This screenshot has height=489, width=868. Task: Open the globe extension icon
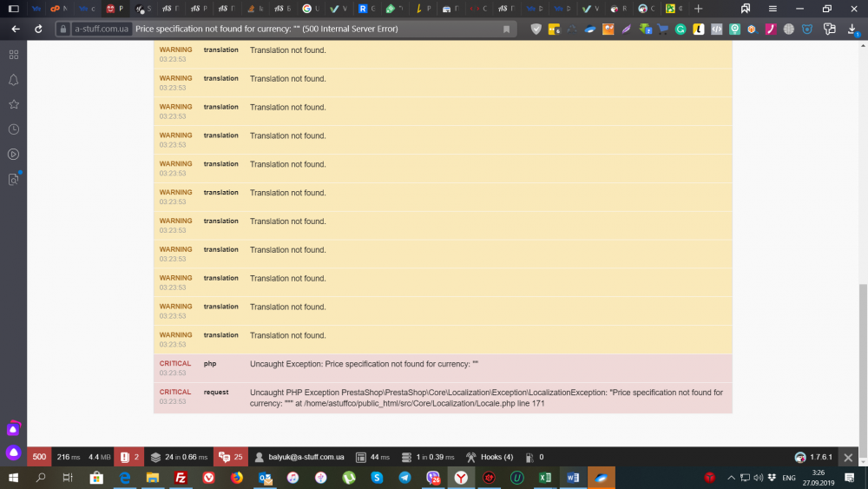pyautogui.click(x=789, y=30)
